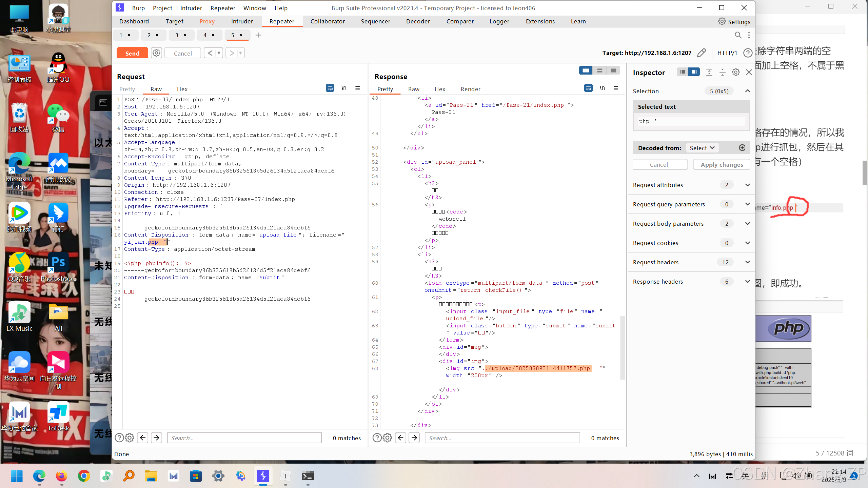
Task: Add decoding with the plus circle icon
Action: pos(742,148)
